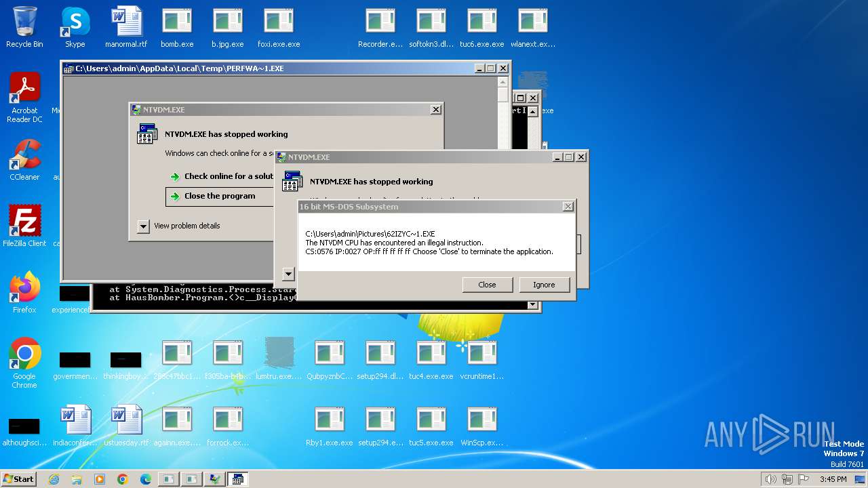Select the f305ba-b4b... desktop file
The width and height of the screenshot is (868, 488).
click(x=228, y=359)
